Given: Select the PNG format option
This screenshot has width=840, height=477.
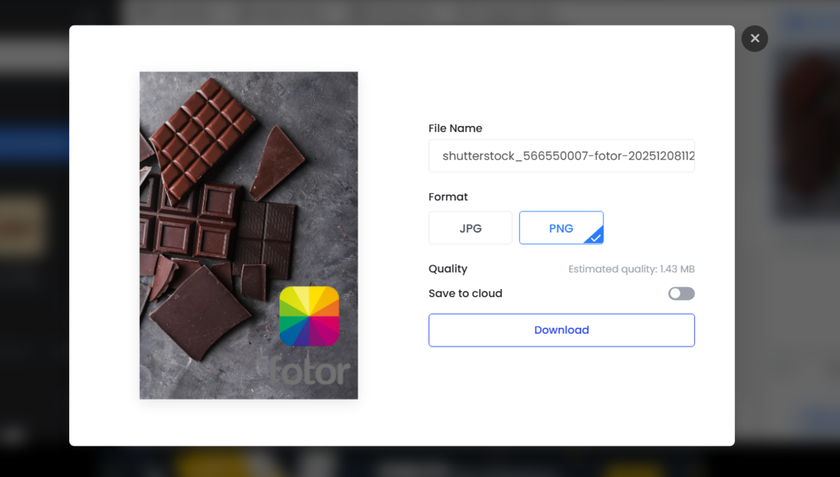Looking at the screenshot, I should pos(561,228).
